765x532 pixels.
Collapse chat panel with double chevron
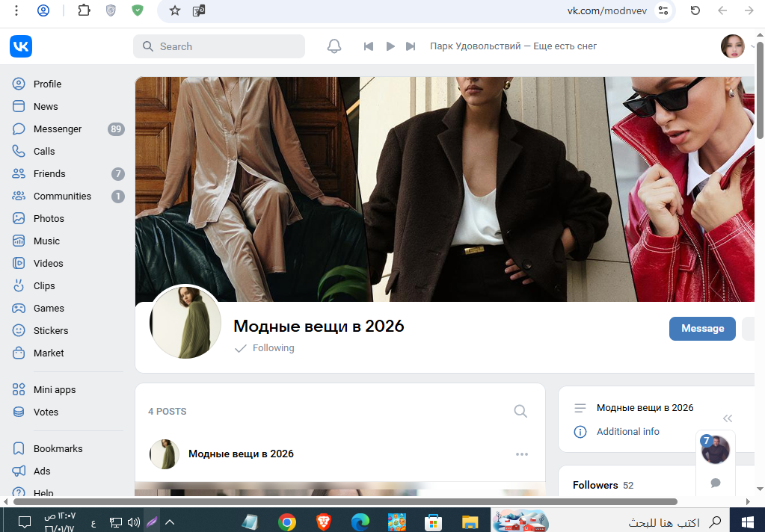pyautogui.click(x=728, y=418)
